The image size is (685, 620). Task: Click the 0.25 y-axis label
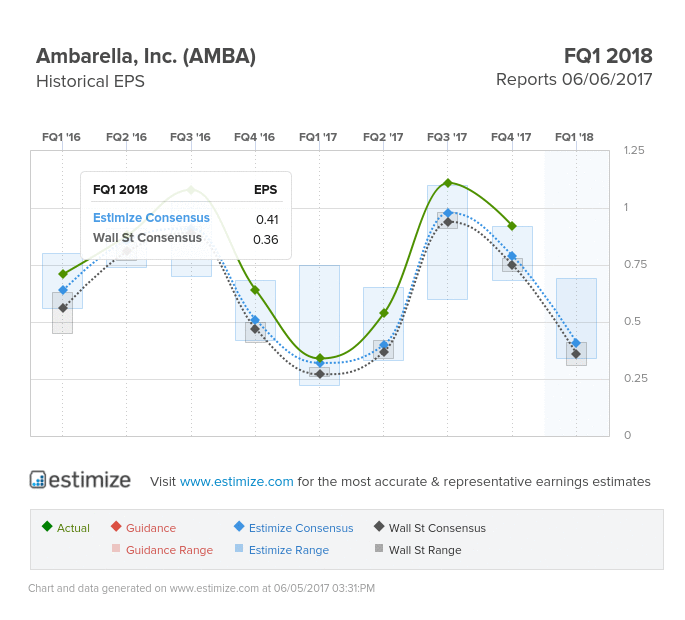click(636, 378)
